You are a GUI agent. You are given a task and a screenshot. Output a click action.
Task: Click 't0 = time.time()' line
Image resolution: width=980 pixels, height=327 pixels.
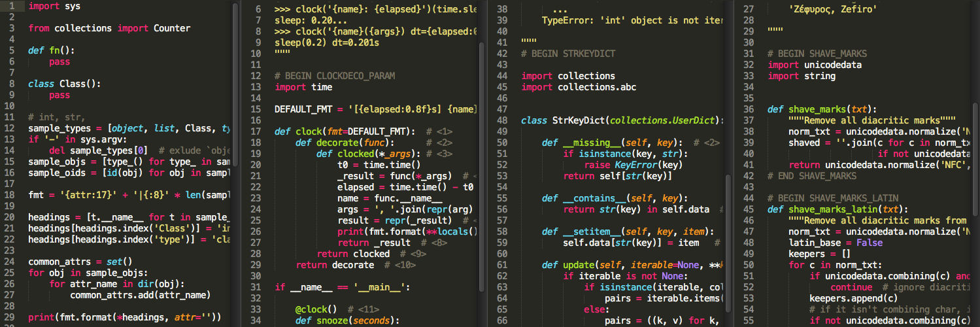click(379, 165)
